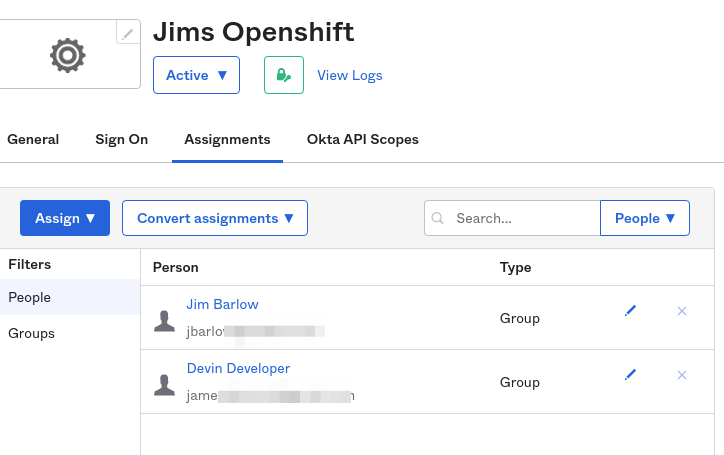The height and width of the screenshot is (455, 724).
Task: Open the Okta API Scopes tab
Action: (x=362, y=140)
